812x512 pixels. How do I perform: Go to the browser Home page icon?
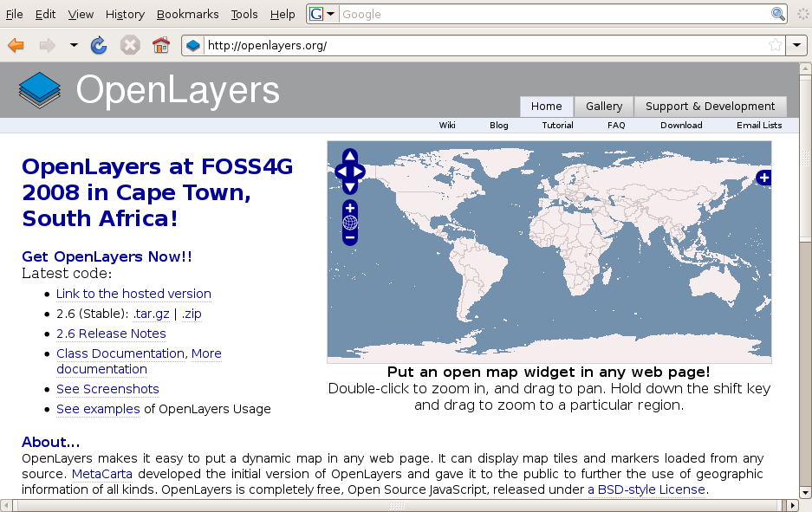(160, 45)
